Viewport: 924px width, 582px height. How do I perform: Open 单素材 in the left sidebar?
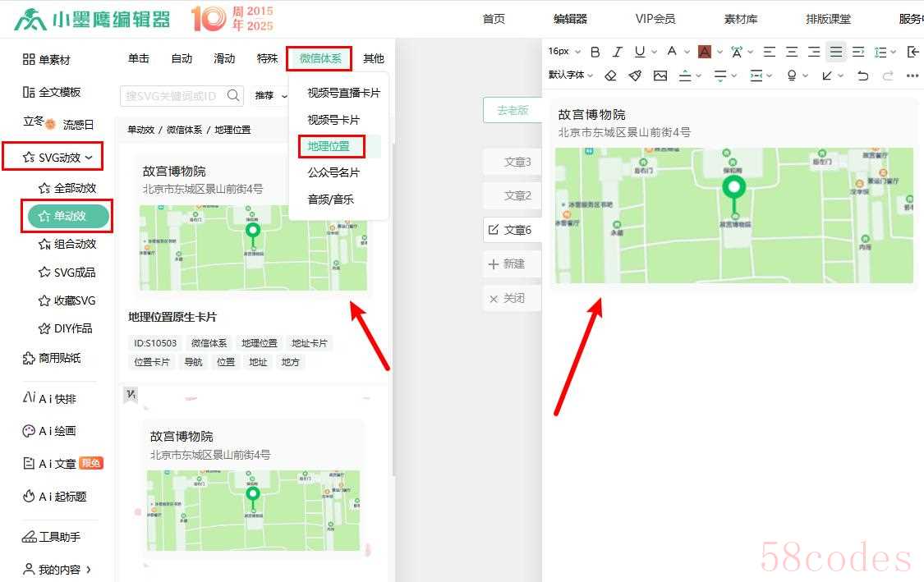coord(46,59)
